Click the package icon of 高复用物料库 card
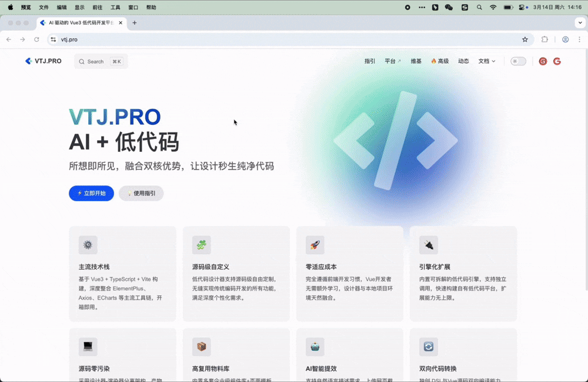Viewport: 588px width, 382px height. coord(201,346)
